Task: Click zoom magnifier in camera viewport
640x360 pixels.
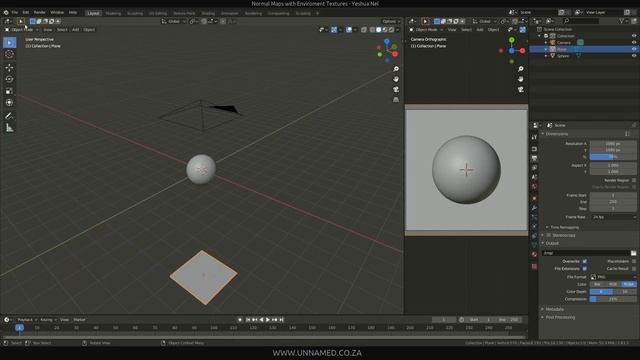Action: coord(520,69)
